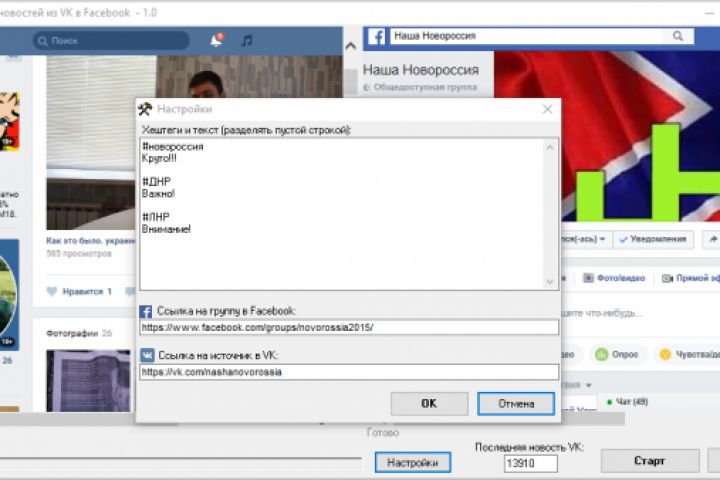Click the Нравится like link on VK
This screenshot has height=480, width=720.
[87, 291]
